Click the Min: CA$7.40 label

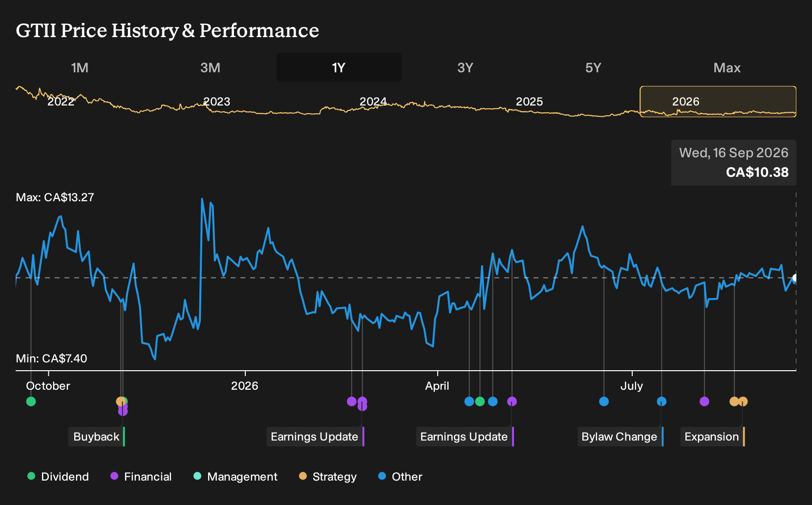coord(51,358)
